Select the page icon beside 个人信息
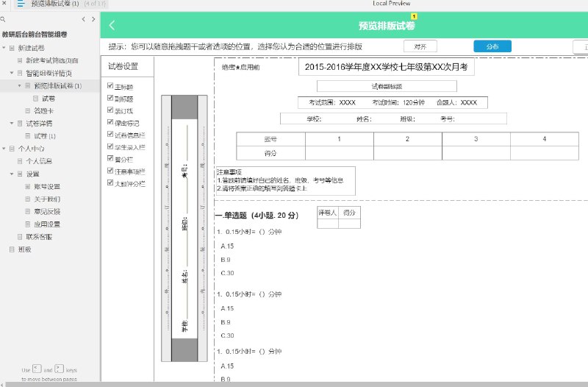Image resolution: width=588 pixels, height=387 pixels. point(20,161)
